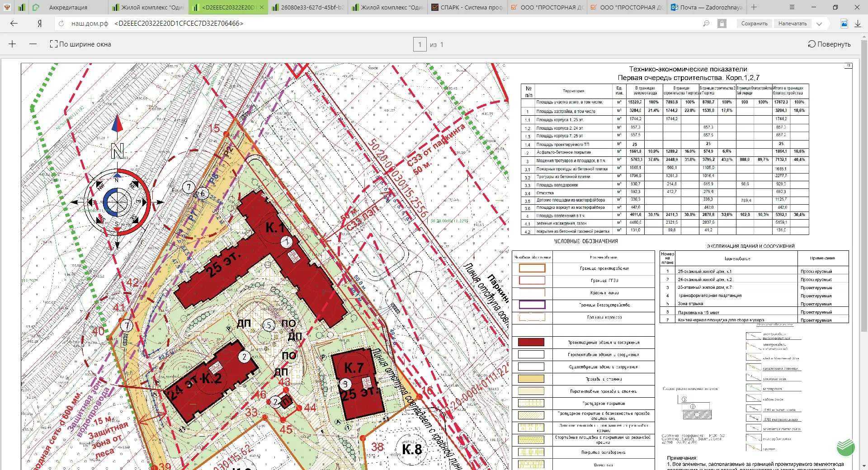Image resolution: width=868 pixels, height=470 pixels.
Task: Open the downloads arrow icon
Action: click(x=858, y=23)
